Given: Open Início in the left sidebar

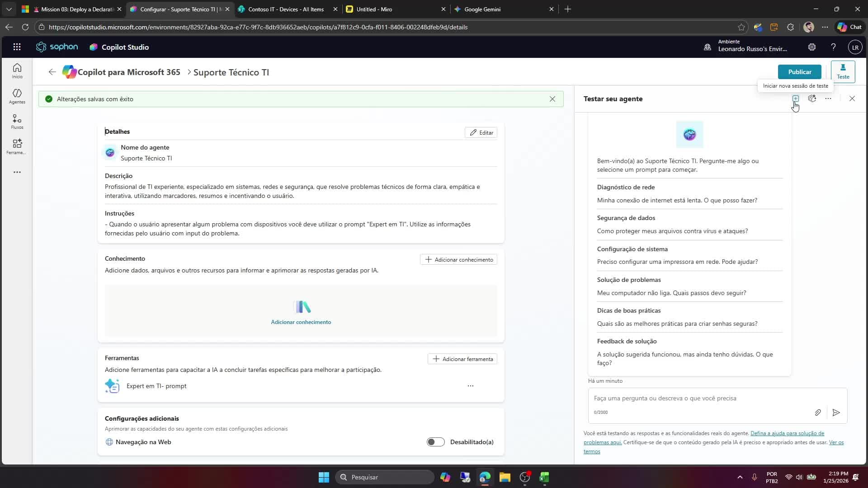Looking at the screenshot, I should coord(17,70).
